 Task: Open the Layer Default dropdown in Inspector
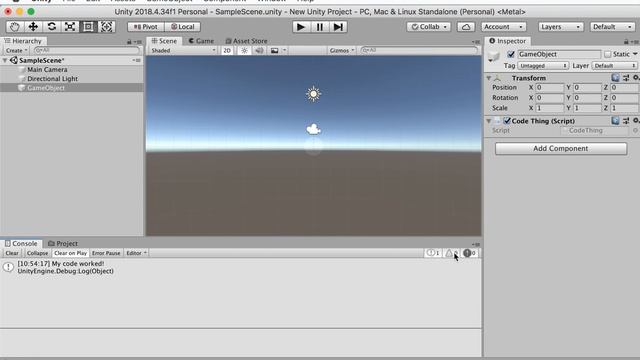pos(614,66)
